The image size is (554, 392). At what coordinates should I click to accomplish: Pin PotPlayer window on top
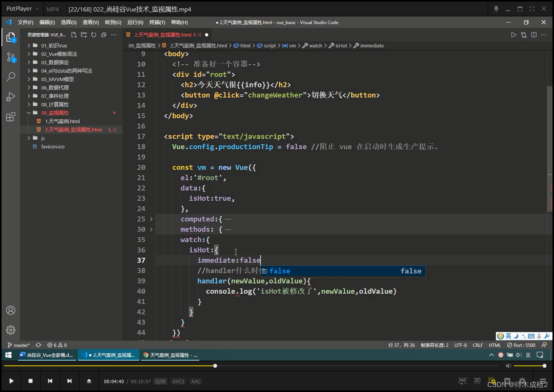(x=496, y=9)
